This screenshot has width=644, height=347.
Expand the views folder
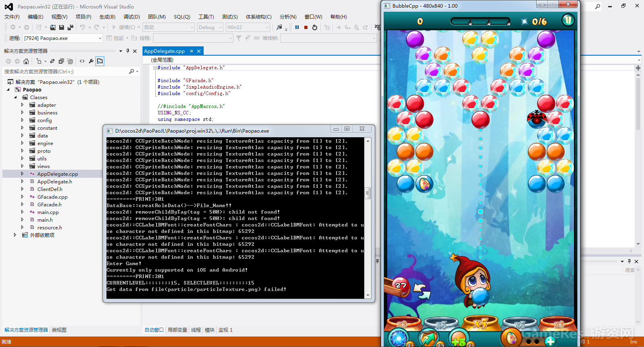[22, 166]
